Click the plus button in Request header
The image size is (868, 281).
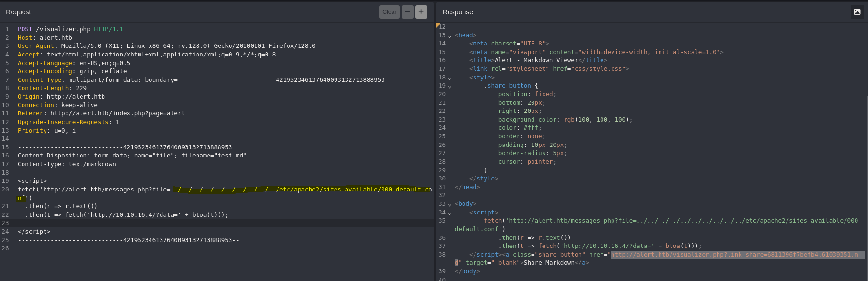click(421, 12)
